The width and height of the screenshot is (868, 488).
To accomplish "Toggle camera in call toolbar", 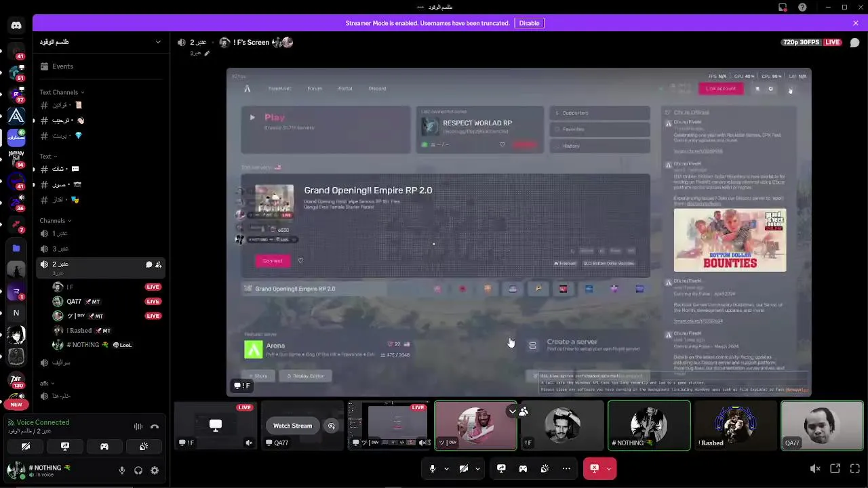I will pyautogui.click(x=464, y=468).
